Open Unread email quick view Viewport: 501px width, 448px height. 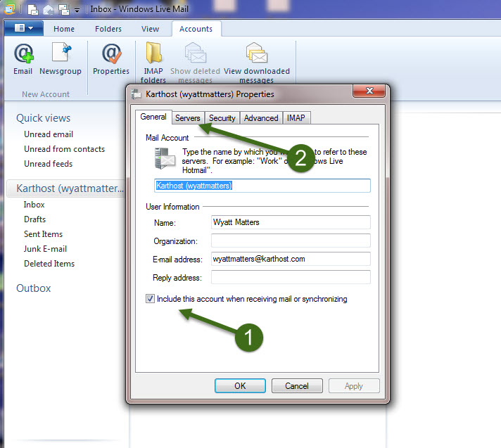[x=49, y=134]
